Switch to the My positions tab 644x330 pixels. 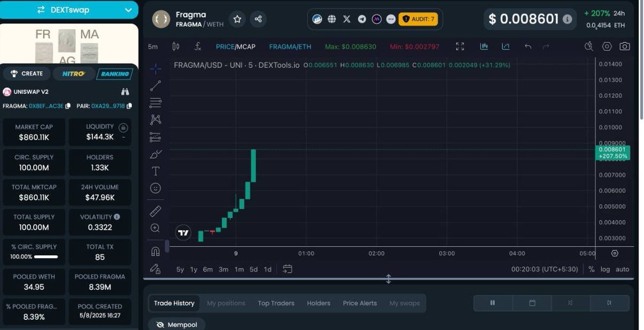226,303
